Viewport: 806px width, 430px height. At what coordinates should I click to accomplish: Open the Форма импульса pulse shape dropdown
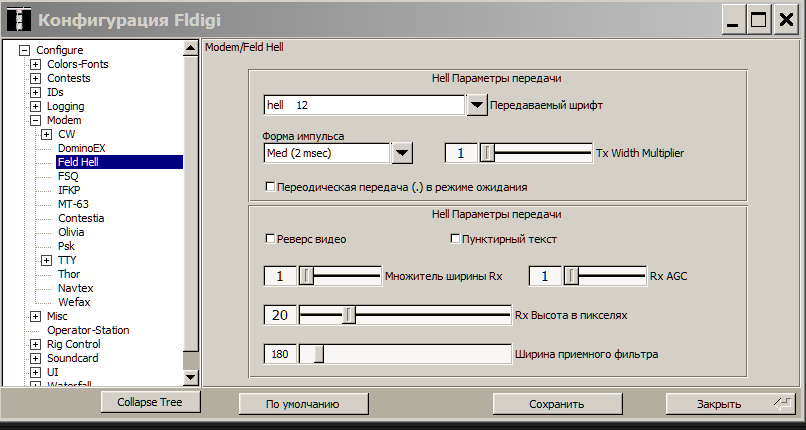pyautogui.click(x=401, y=152)
